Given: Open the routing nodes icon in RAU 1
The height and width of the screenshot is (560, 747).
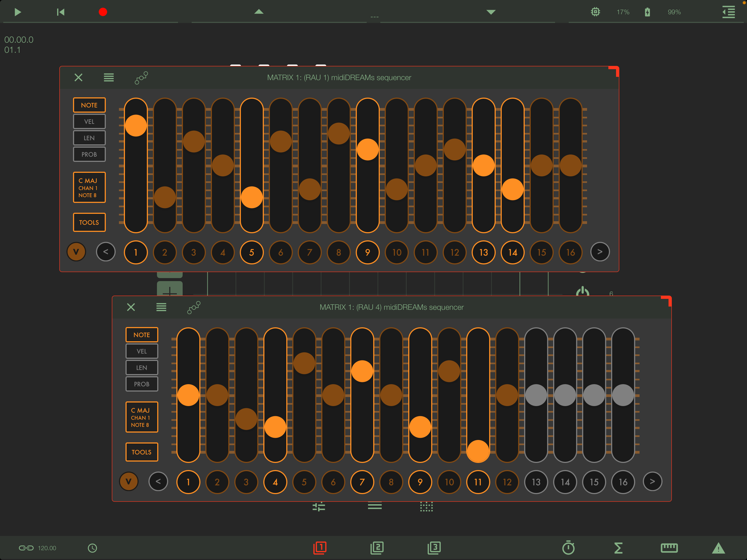Looking at the screenshot, I should tap(141, 78).
